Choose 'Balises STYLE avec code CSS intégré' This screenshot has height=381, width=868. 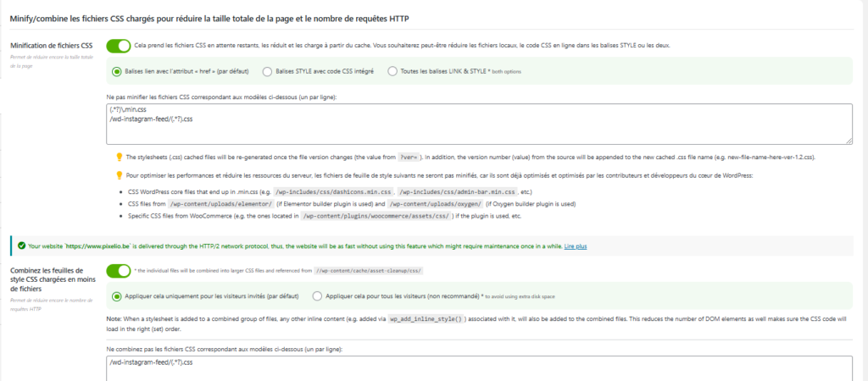(x=268, y=71)
